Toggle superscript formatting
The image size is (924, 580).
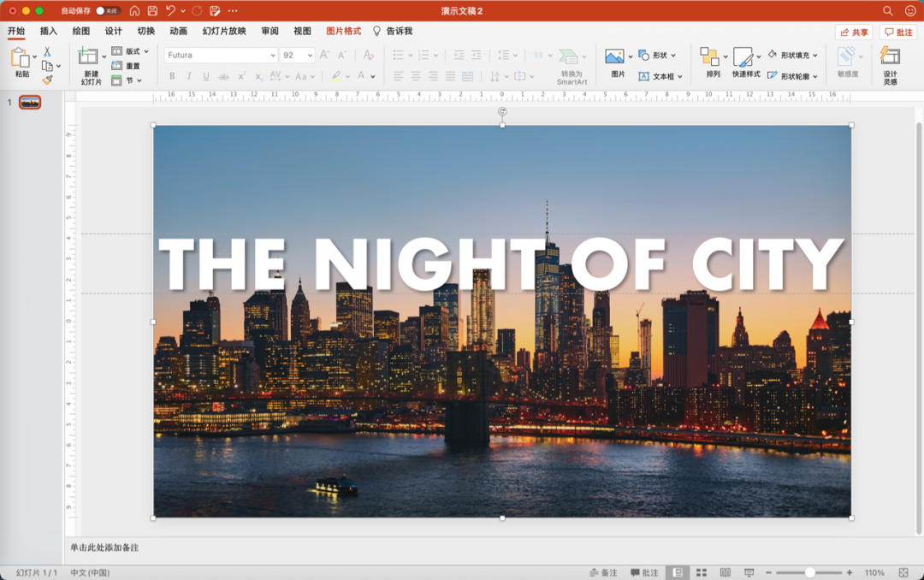(x=241, y=76)
